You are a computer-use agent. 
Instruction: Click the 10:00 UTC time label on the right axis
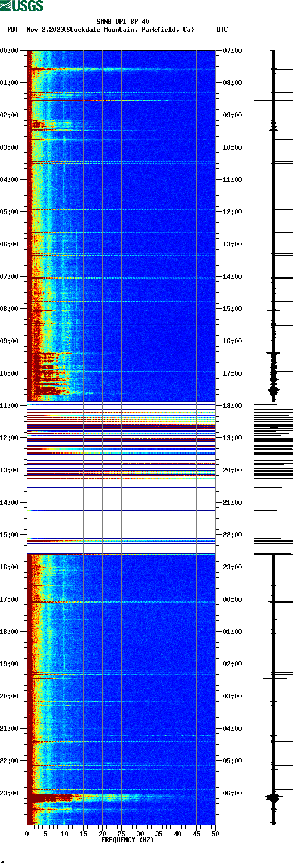pyautogui.click(x=232, y=147)
